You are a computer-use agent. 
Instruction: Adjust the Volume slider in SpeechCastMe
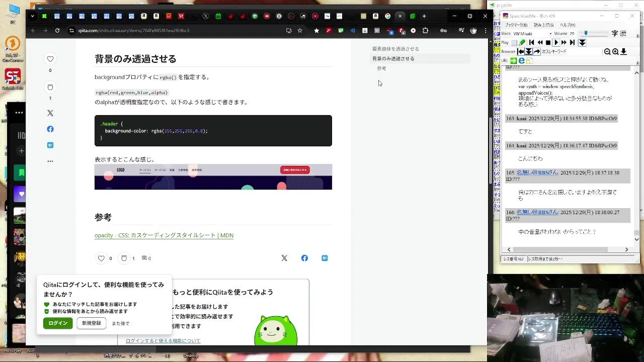click(x=593, y=33)
